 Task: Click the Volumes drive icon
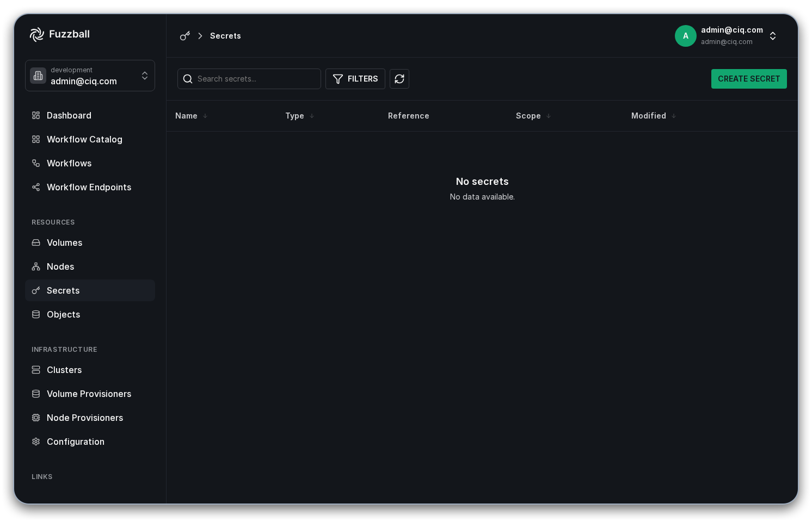(36, 243)
